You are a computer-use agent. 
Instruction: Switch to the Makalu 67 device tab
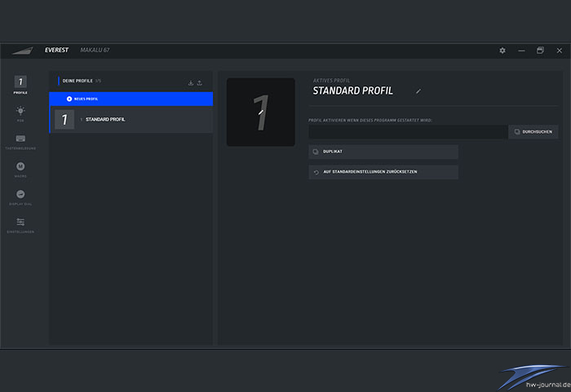[x=95, y=50]
